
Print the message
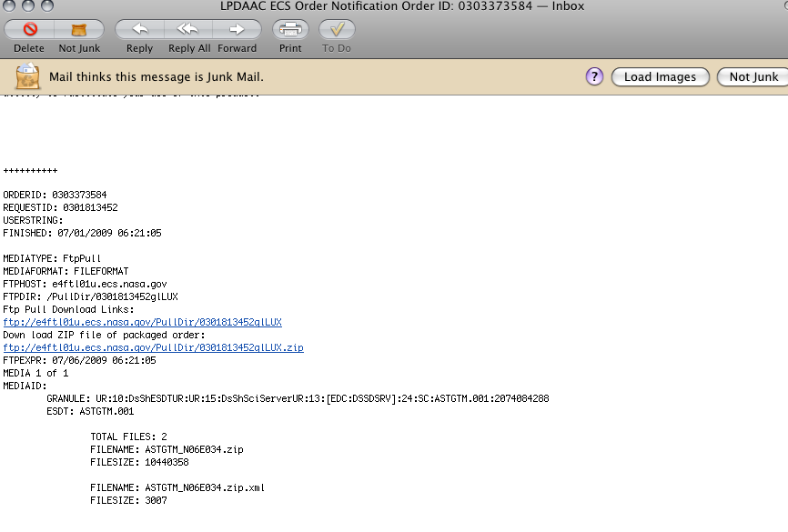pos(290,29)
